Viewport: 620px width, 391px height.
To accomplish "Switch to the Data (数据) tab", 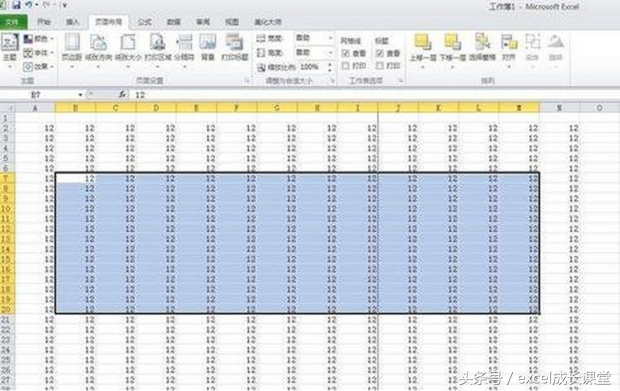I will point(174,22).
